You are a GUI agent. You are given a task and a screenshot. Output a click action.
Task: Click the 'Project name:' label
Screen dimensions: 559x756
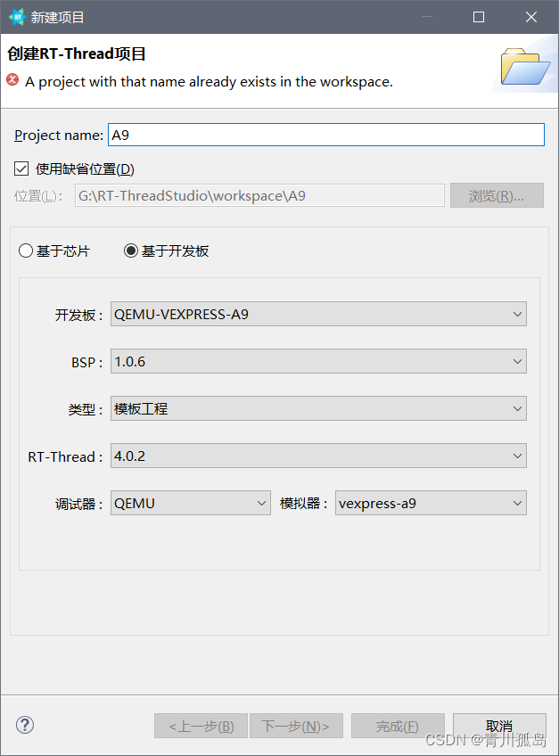(x=59, y=136)
